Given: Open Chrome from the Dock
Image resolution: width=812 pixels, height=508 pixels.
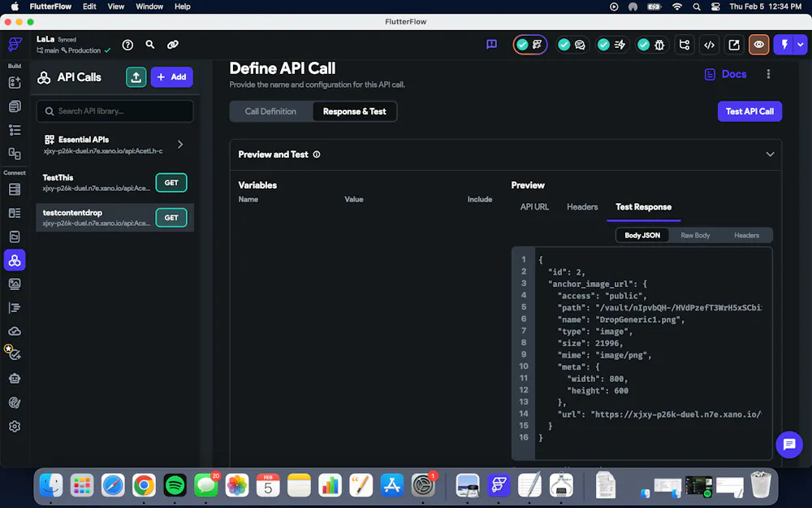Looking at the screenshot, I should [x=144, y=486].
